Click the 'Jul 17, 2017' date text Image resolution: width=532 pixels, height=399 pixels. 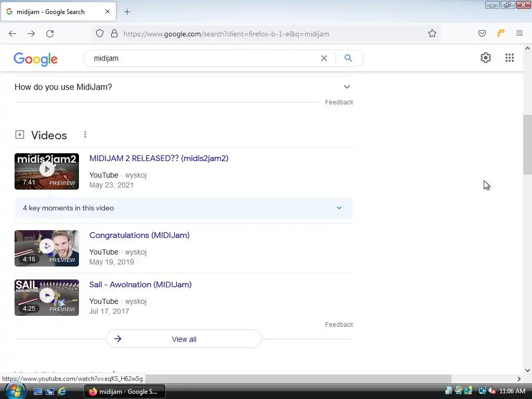tap(109, 312)
